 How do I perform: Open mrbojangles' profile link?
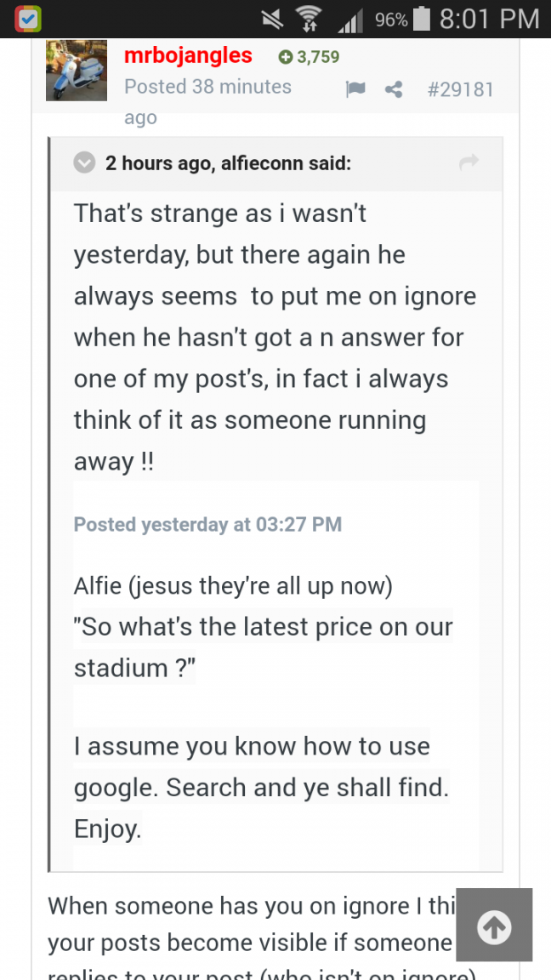click(188, 55)
